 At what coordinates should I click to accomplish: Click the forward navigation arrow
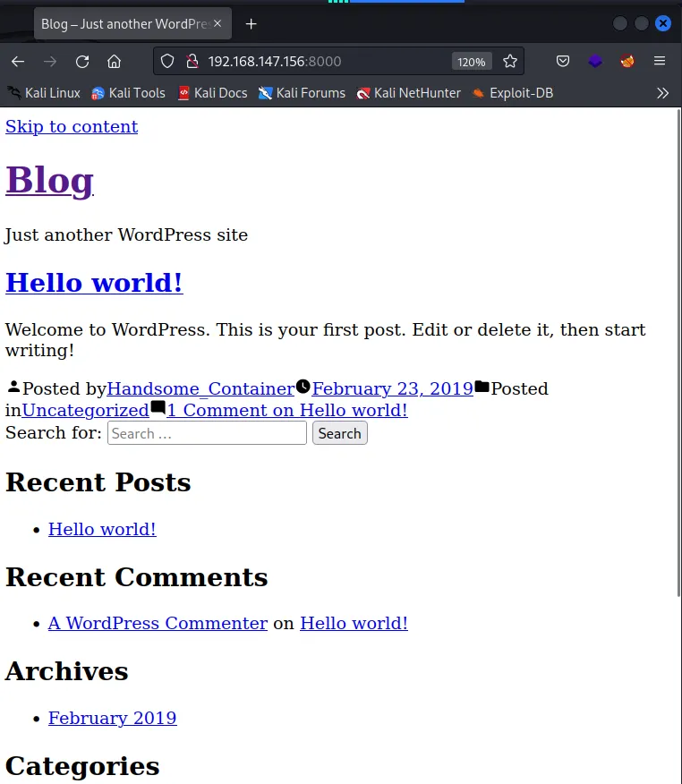point(50,62)
